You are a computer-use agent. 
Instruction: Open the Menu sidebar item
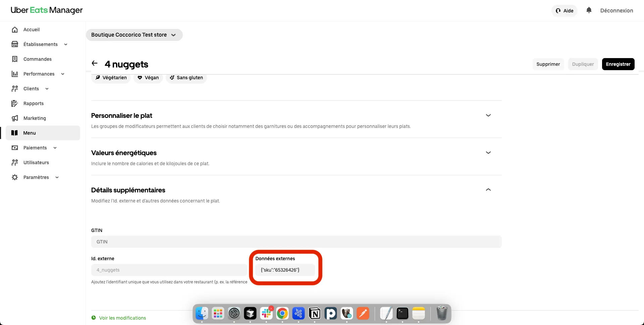coord(30,133)
